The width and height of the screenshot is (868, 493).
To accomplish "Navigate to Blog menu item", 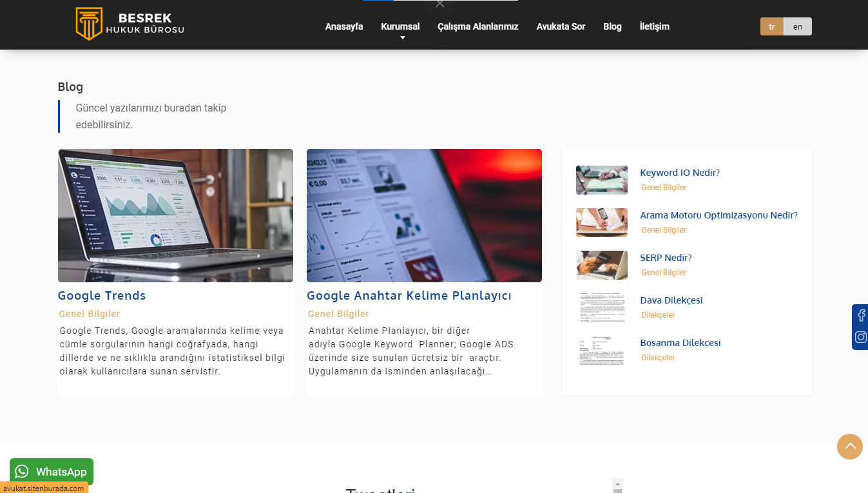I will click(612, 26).
